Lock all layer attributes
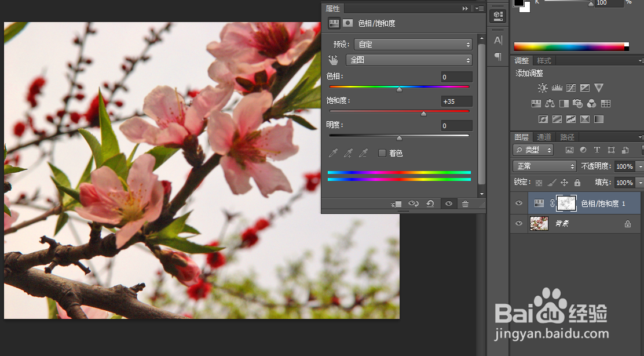 tap(577, 183)
